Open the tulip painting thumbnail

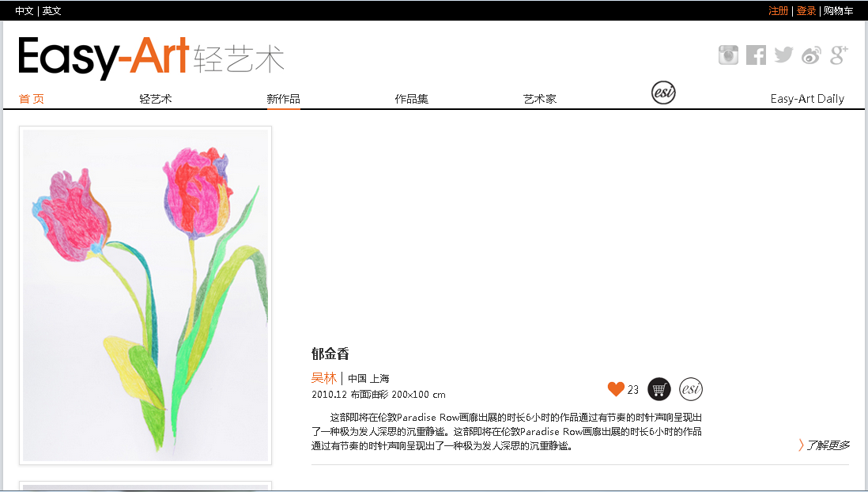click(x=145, y=295)
